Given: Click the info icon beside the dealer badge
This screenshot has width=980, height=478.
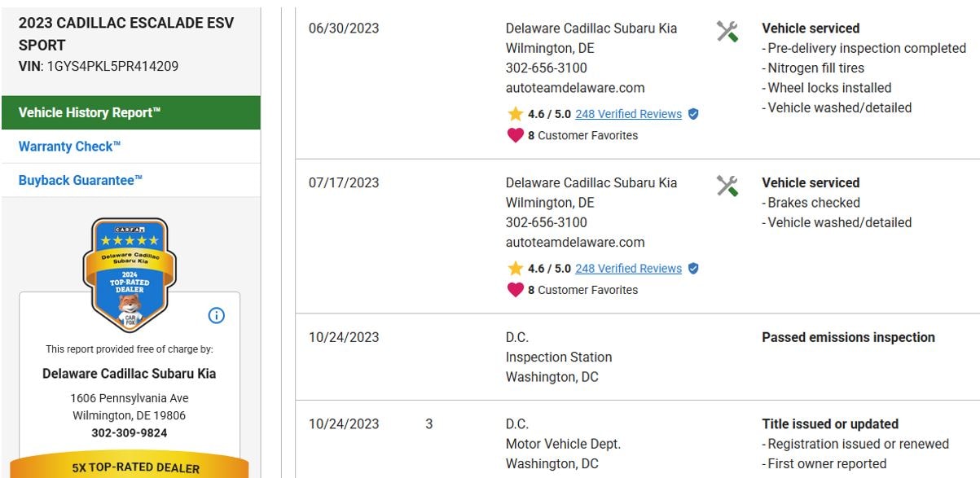Looking at the screenshot, I should pyautogui.click(x=217, y=315).
